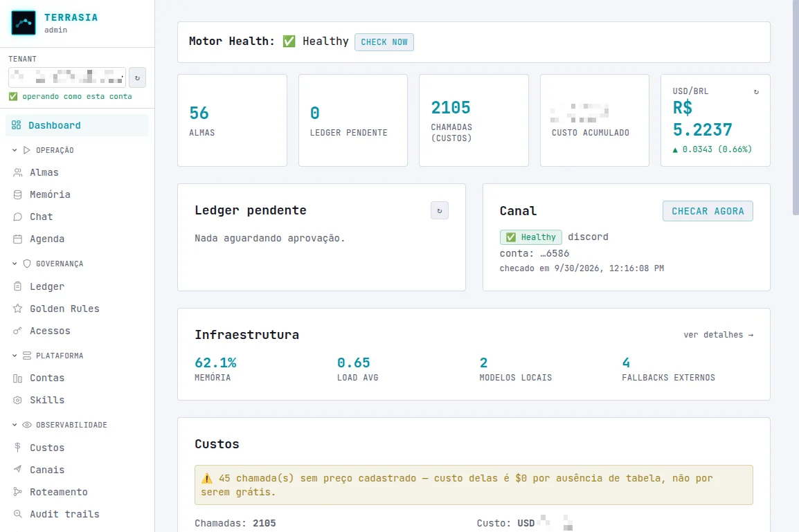Click the 'checado em' timestamp
Screen dimensions: 799x532
582,268
